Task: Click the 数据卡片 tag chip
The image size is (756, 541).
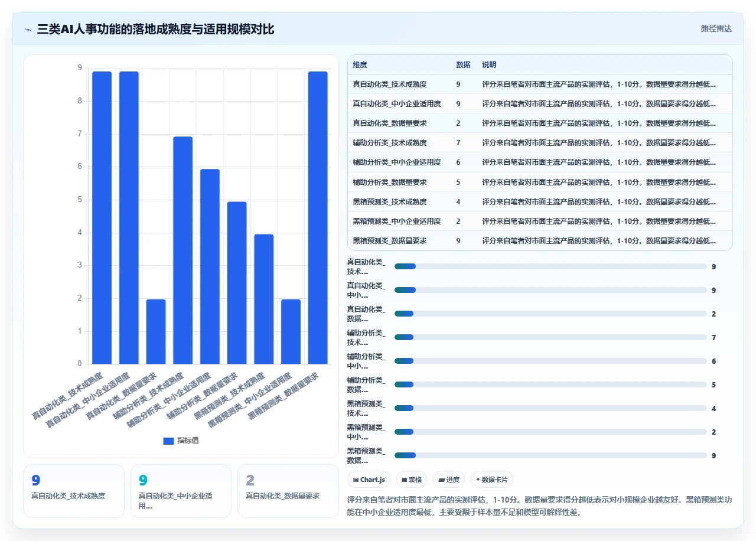Action: point(492,480)
